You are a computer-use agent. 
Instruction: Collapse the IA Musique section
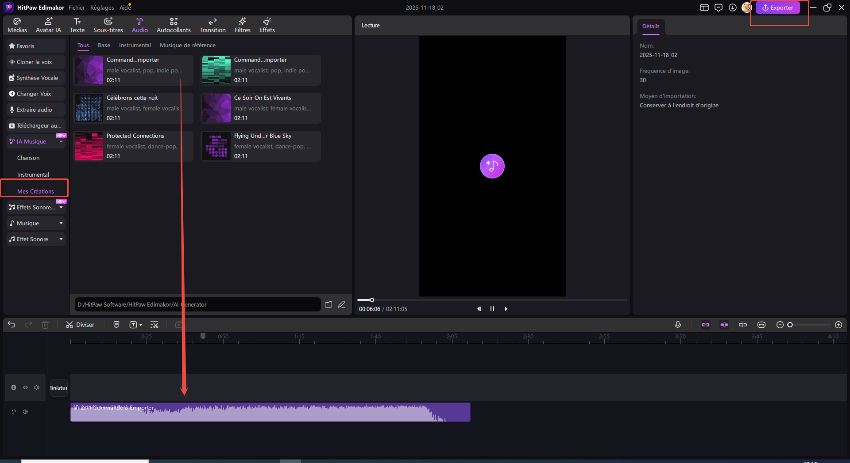(x=61, y=142)
